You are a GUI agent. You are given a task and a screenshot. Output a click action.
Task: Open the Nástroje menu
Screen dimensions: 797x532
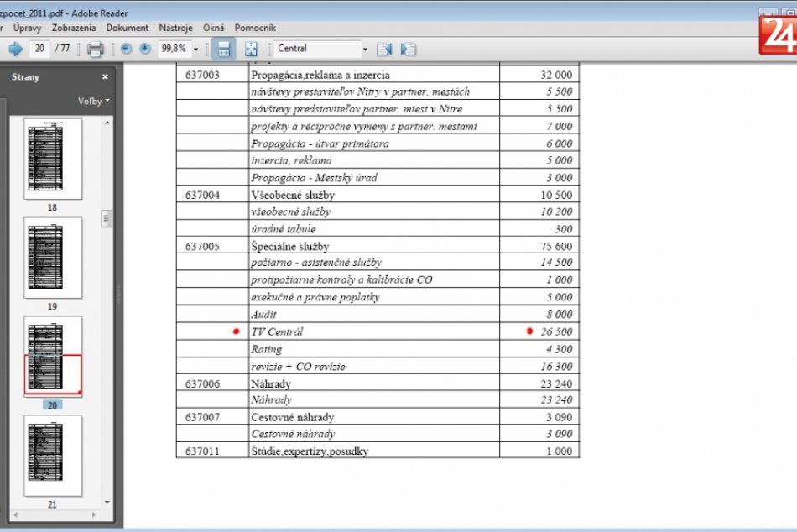click(175, 28)
